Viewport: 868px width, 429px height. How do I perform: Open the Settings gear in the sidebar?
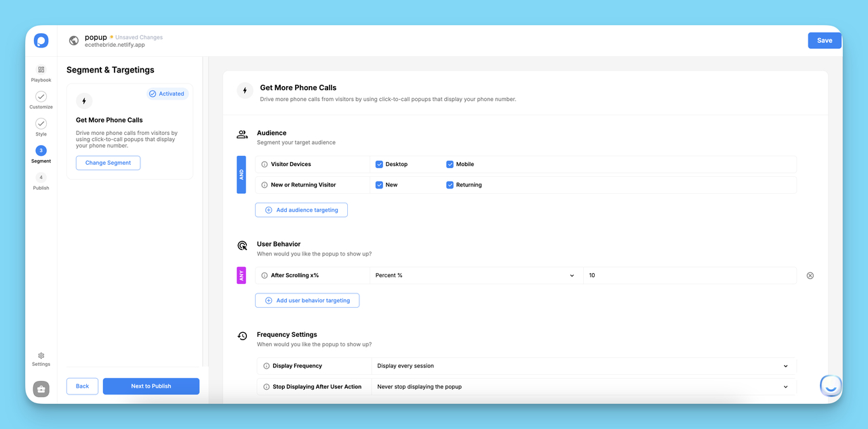41,356
